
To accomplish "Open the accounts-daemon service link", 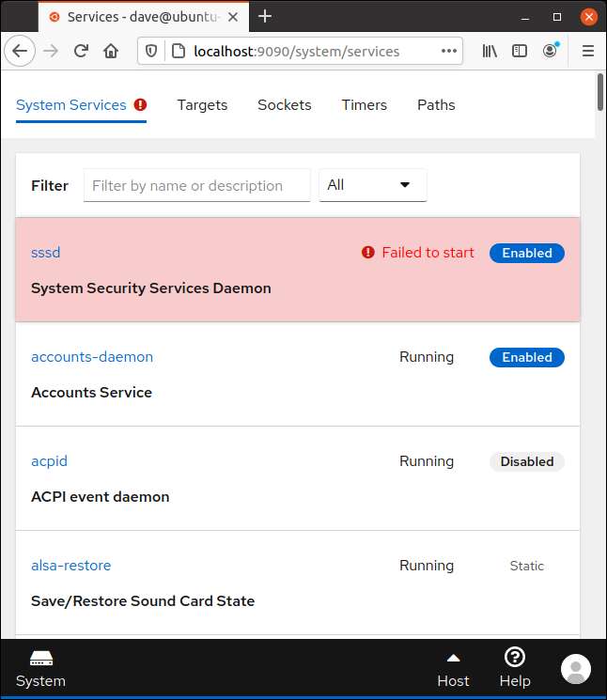I will click(92, 357).
